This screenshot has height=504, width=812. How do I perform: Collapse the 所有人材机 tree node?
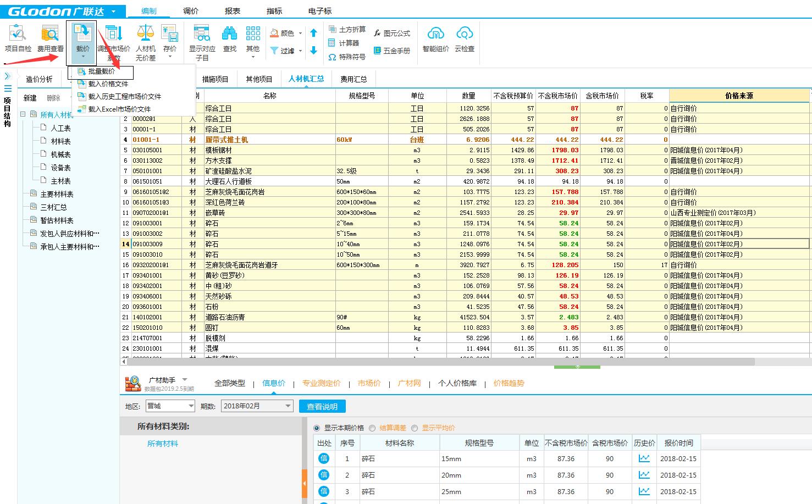point(23,115)
